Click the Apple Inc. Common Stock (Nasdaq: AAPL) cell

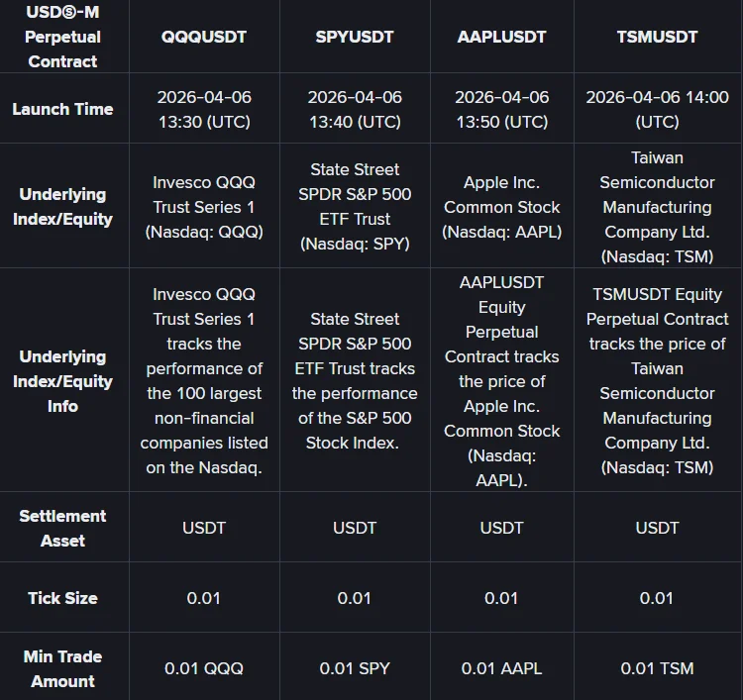(501, 207)
